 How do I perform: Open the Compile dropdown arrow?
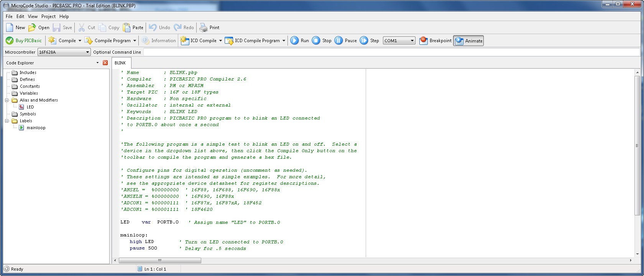pos(80,41)
